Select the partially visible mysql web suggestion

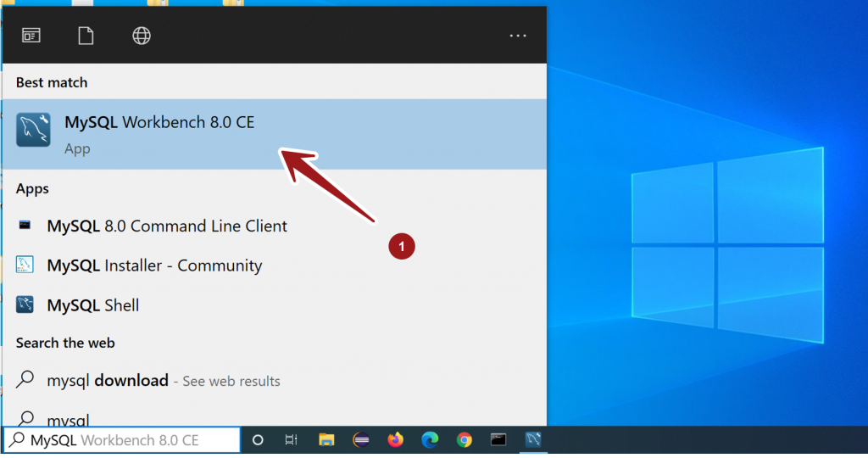tap(68, 418)
